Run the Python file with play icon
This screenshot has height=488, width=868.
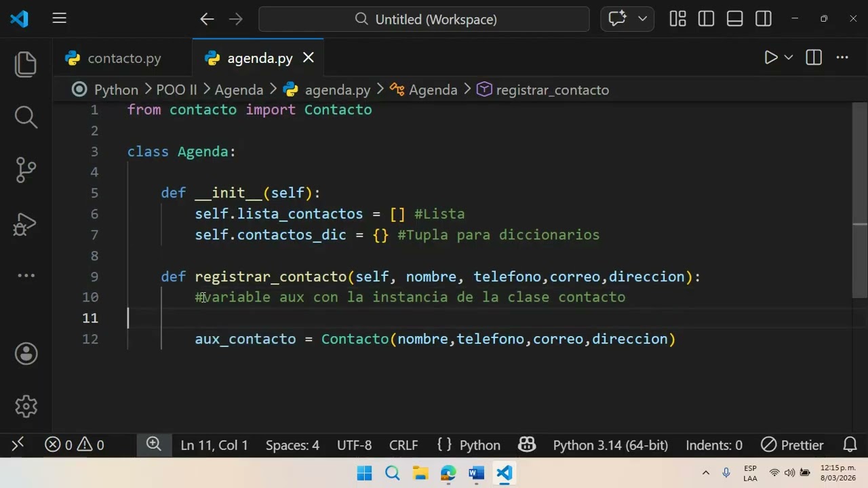[771, 58]
